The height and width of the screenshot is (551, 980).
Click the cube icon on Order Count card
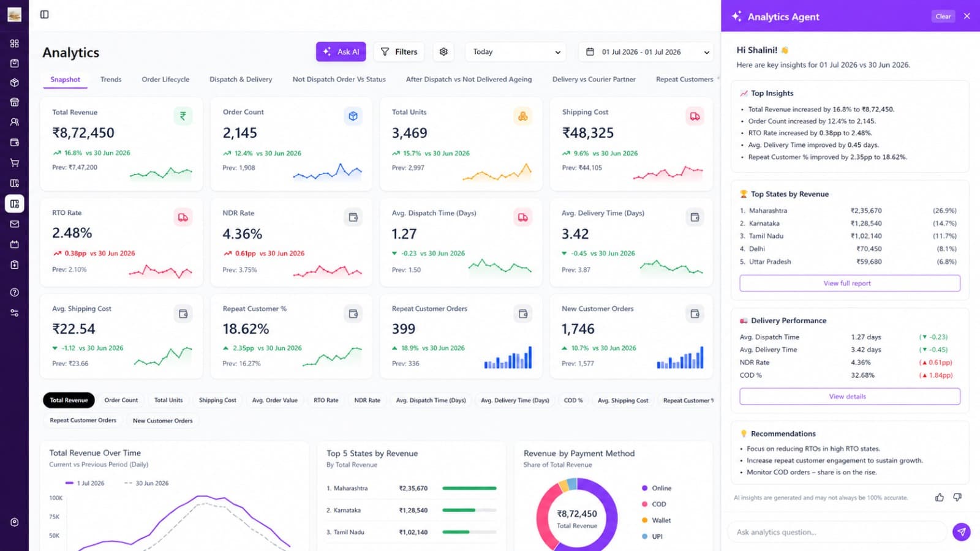(x=353, y=116)
